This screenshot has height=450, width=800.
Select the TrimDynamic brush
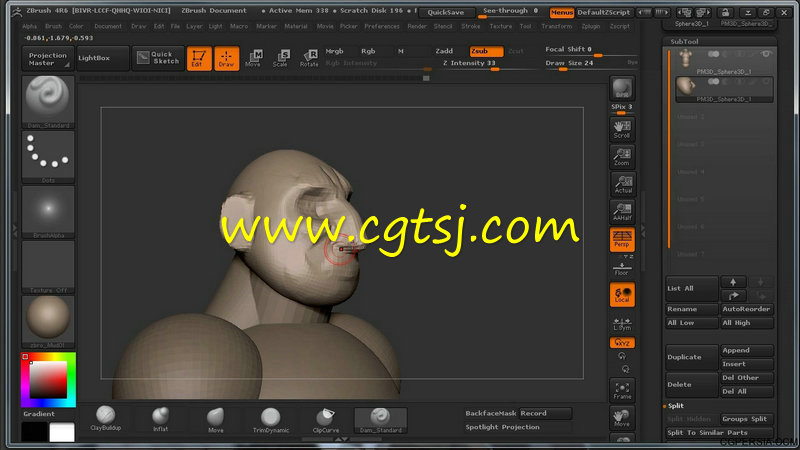coord(270,419)
